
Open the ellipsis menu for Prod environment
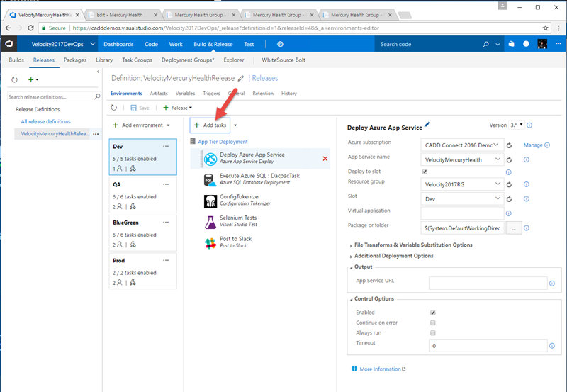pyautogui.click(x=166, y=260)
